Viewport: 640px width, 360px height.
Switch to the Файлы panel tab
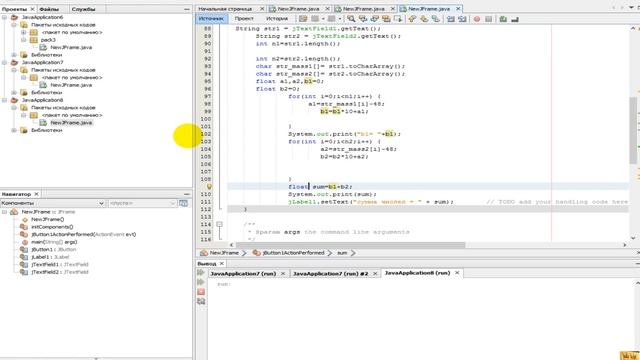(49, 9)
